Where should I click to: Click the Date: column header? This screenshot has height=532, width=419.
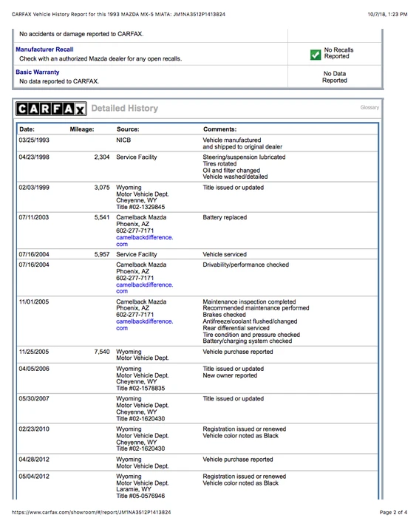click(x=27, y=129)
